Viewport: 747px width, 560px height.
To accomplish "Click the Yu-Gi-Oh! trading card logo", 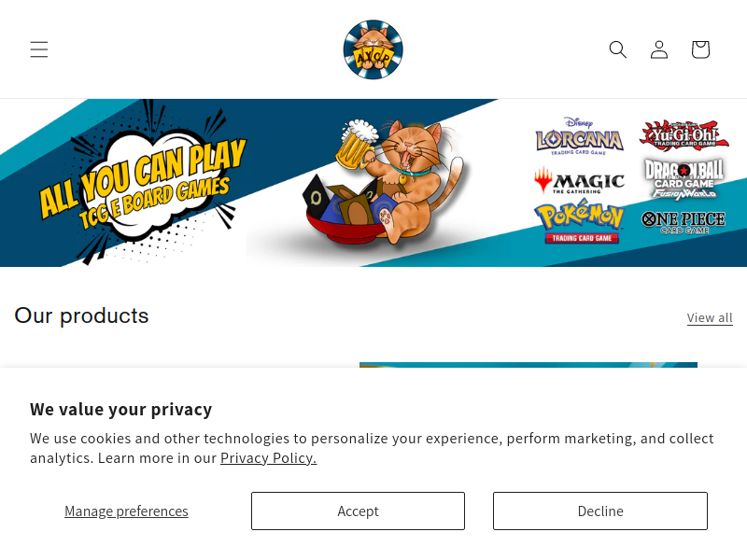I will (684, 135).
